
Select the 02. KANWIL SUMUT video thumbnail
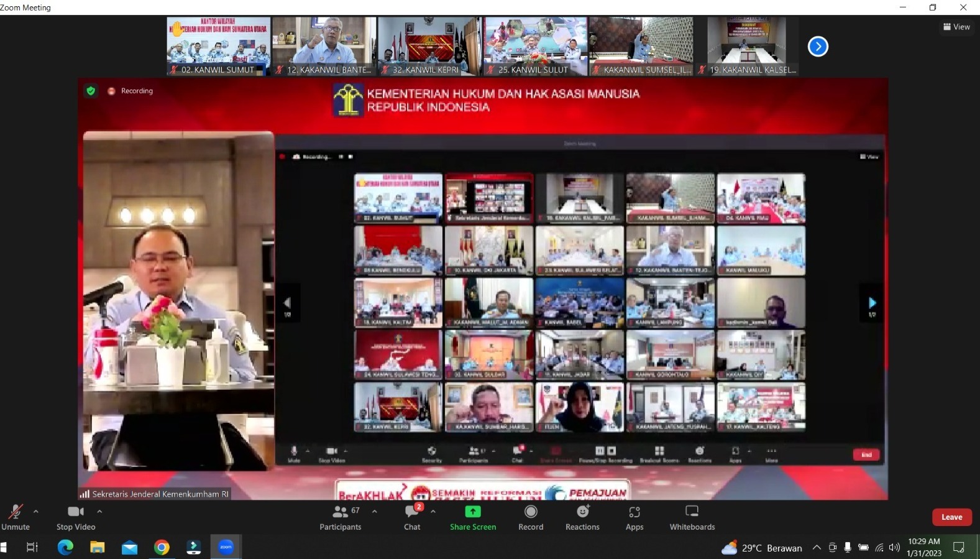coord(218,46)
